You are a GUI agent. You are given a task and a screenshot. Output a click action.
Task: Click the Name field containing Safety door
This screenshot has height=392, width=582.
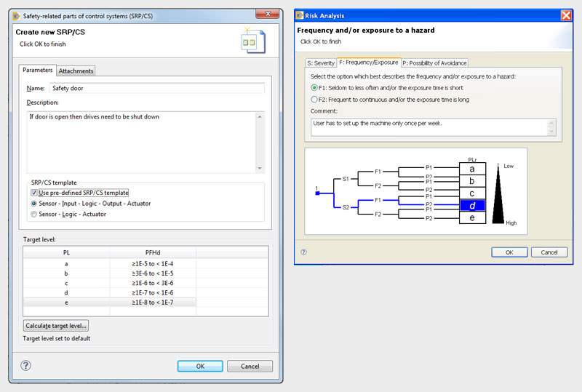[x=157, y=88]
